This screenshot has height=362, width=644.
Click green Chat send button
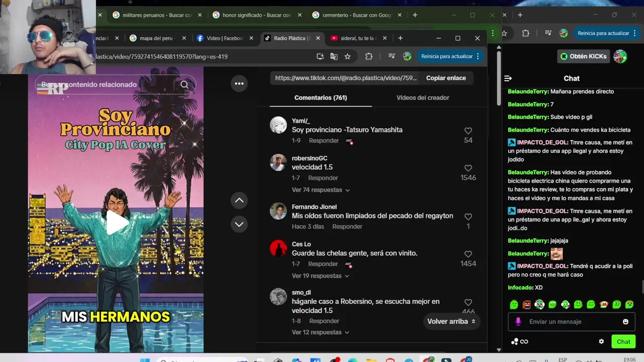pos(623,341)
